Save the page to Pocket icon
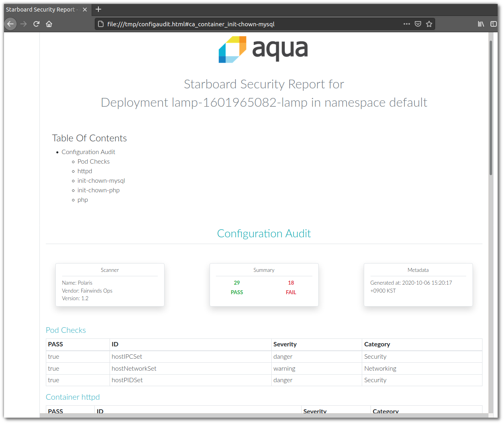The image size is (504, 424). point(418,24)
